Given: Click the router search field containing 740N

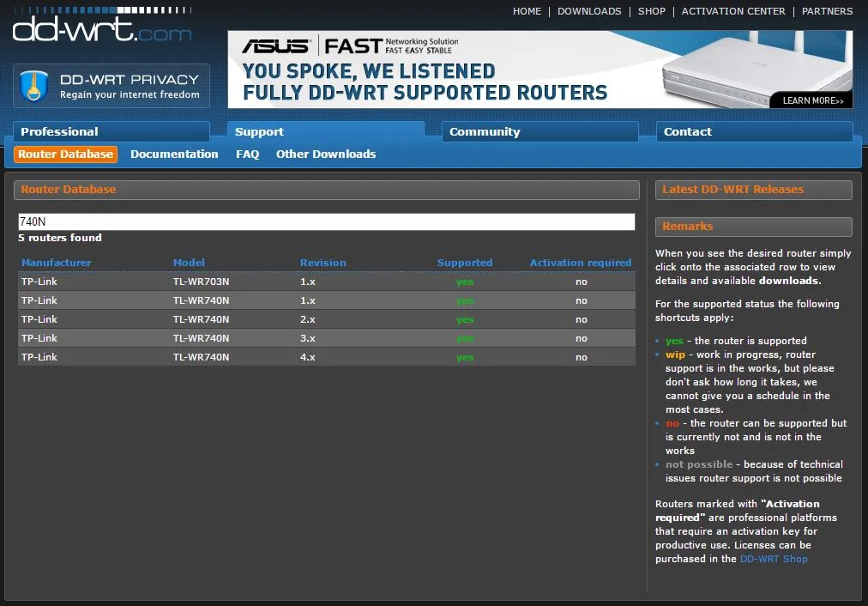Looking at the screenshot, I should tap(327, 221).
